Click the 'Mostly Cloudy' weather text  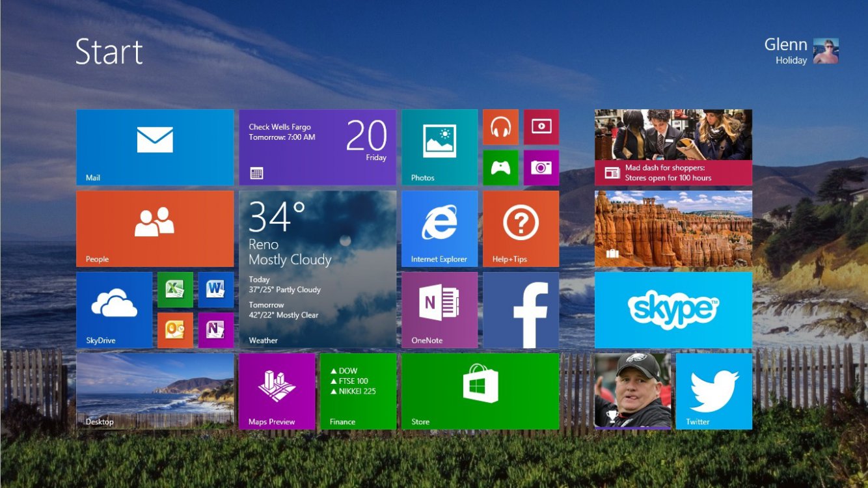pyautogui.click(x=290, y=260)
